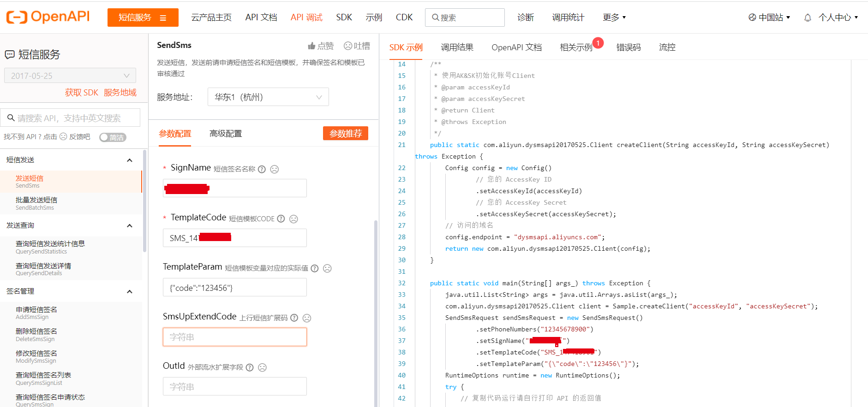This screenshot has width=868, height=407.
Task: Click the help icon next to SmsUpExtendCode
Action: pos(294,318)
